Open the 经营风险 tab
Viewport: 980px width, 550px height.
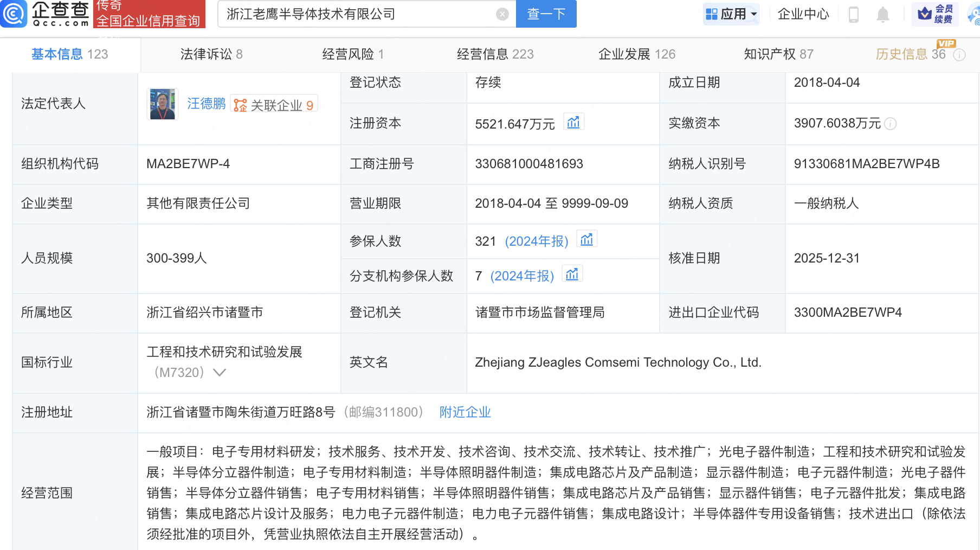tap(353, 54)
